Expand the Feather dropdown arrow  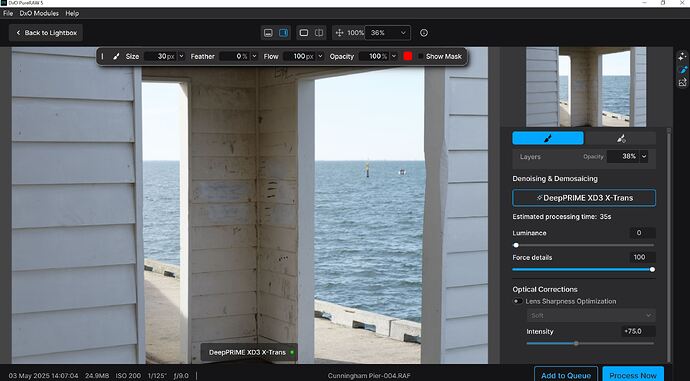254,56
